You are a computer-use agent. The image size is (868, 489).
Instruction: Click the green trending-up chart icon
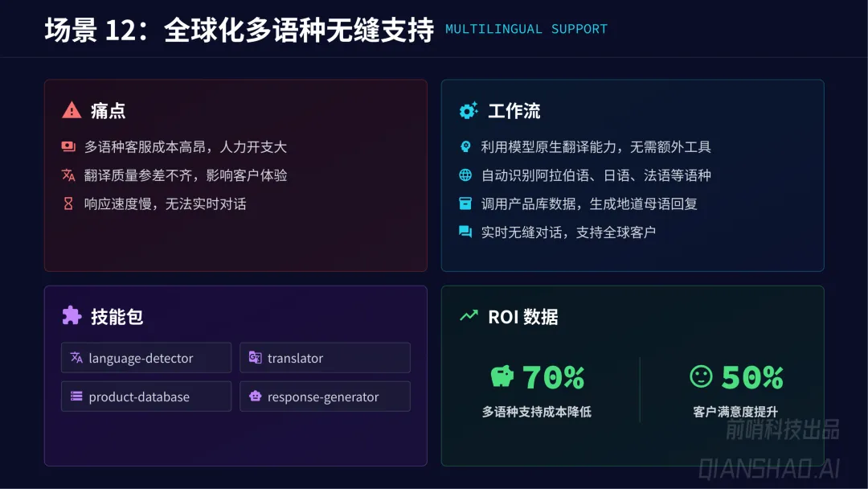tap(469, 316)
